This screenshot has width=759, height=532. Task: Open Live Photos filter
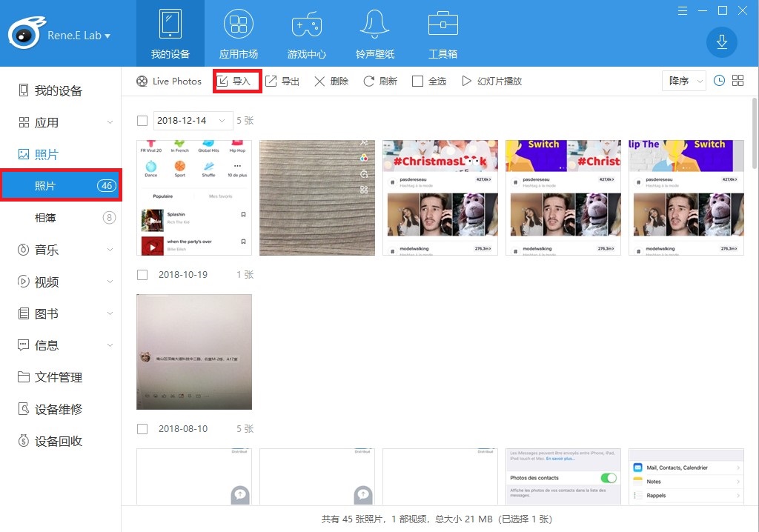pyautogui.click(x=168, y=82)
